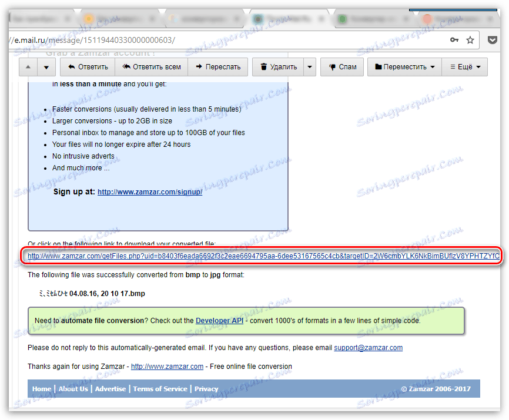Open the zamzar.com/signup link
This screenshot has height=420, width=509.
point(150,191)
